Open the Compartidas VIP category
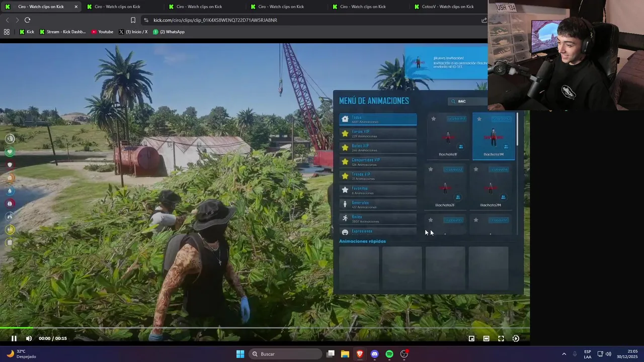This screenshot has height=362, width=644. (378, 161)
